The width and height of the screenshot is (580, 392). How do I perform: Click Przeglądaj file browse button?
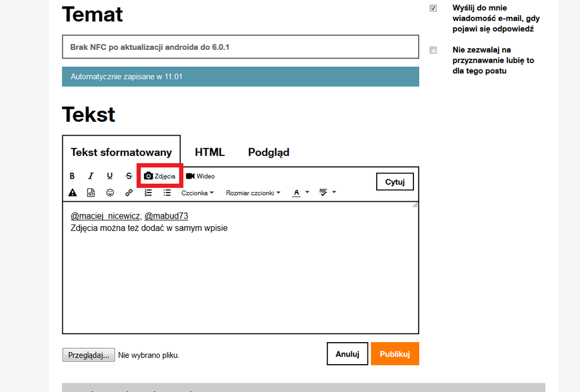(89, 355)
